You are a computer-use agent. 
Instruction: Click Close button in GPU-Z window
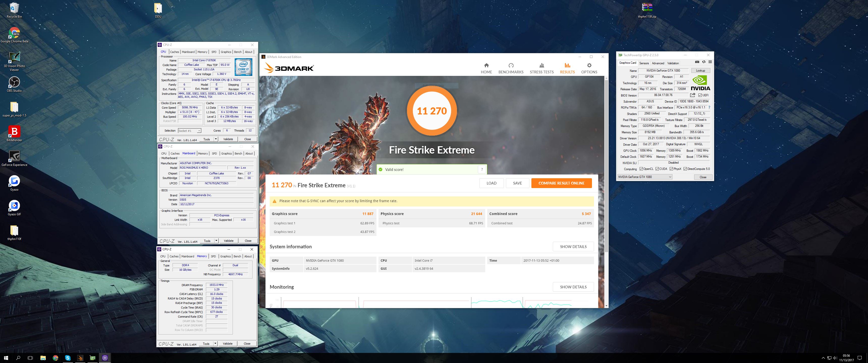coord(703,177)
